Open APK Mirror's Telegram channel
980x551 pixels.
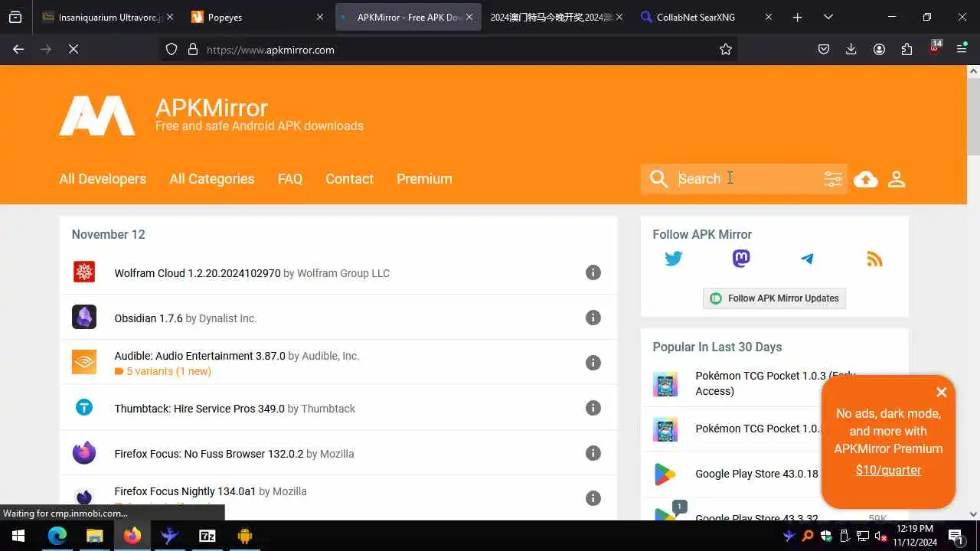coord(807,259)
